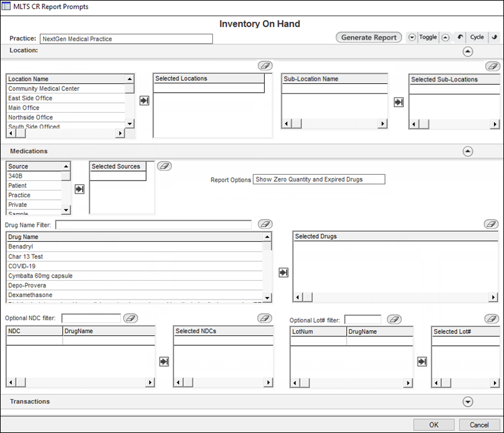Viewport: 504px width, 433px height.
Task: Click the Cycle button
Action: 476,37
